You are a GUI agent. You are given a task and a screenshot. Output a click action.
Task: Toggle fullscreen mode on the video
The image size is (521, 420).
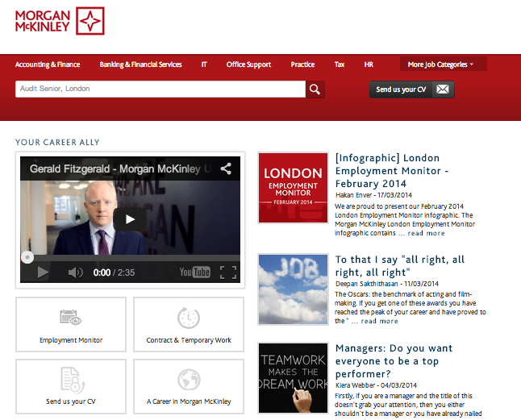pyautogui.click(x=227, y=272)
